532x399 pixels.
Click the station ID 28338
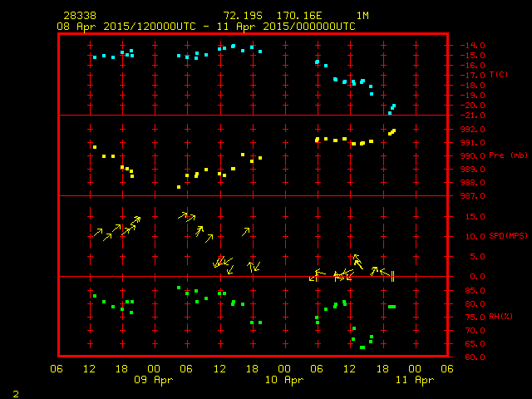coord(80,16)
